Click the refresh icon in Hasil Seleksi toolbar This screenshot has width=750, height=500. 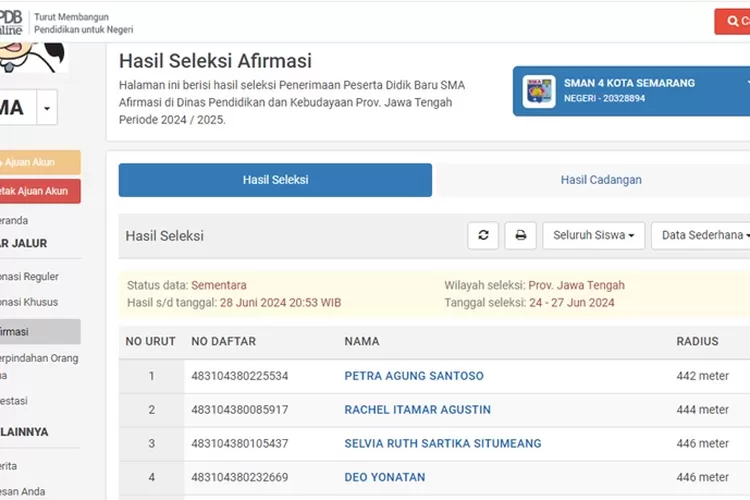[483, 235]
